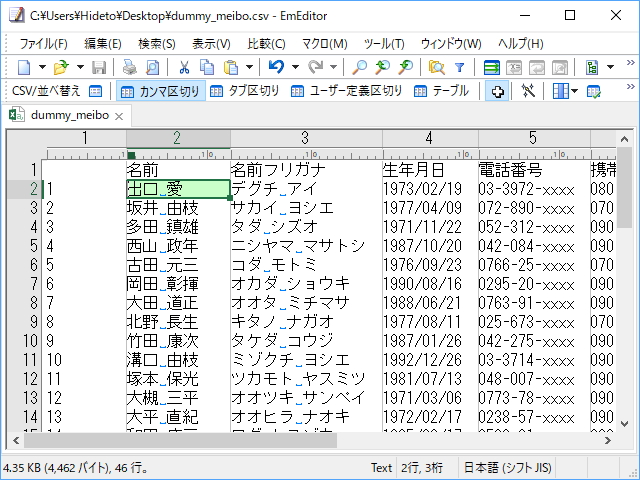The height and width of the screenshot is (480, 640).
Task: Select タブ区切り TSV mode
Action: (x=244, y=91)
